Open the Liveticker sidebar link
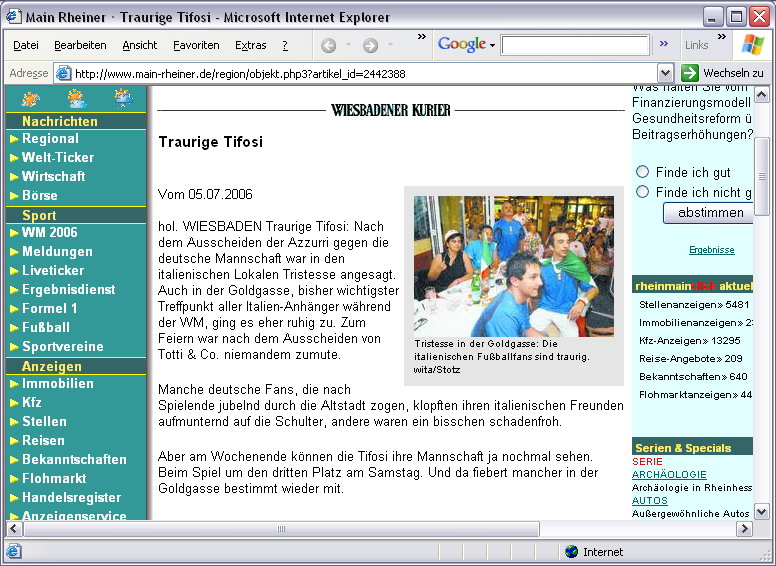The height and width of the screenshot is (566, 776). click(53, 271)
